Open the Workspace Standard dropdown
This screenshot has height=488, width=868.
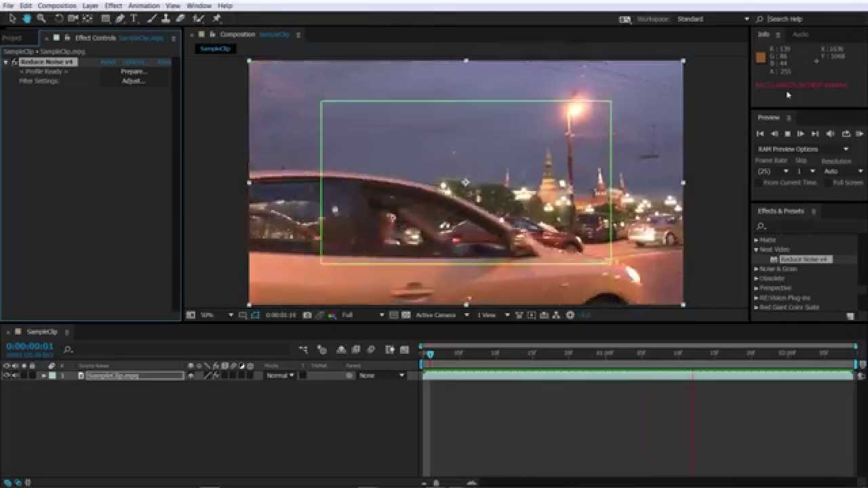tap(713, 19)
